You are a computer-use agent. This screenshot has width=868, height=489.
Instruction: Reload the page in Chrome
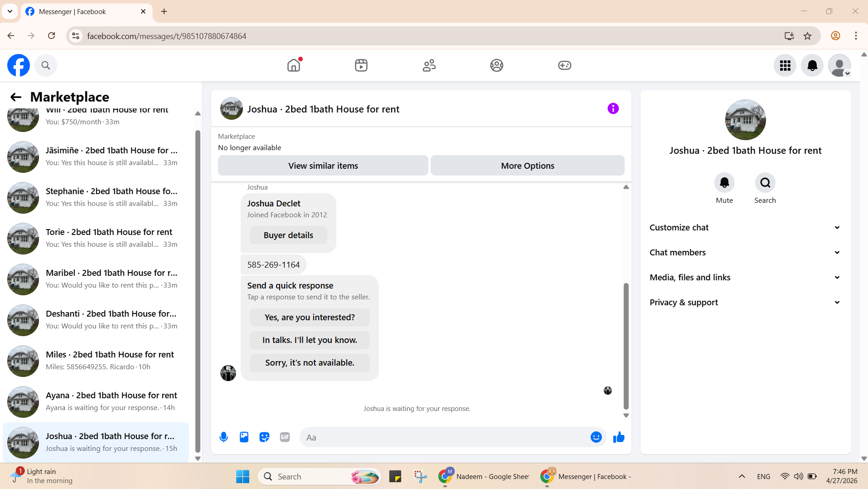click(52, 36)
